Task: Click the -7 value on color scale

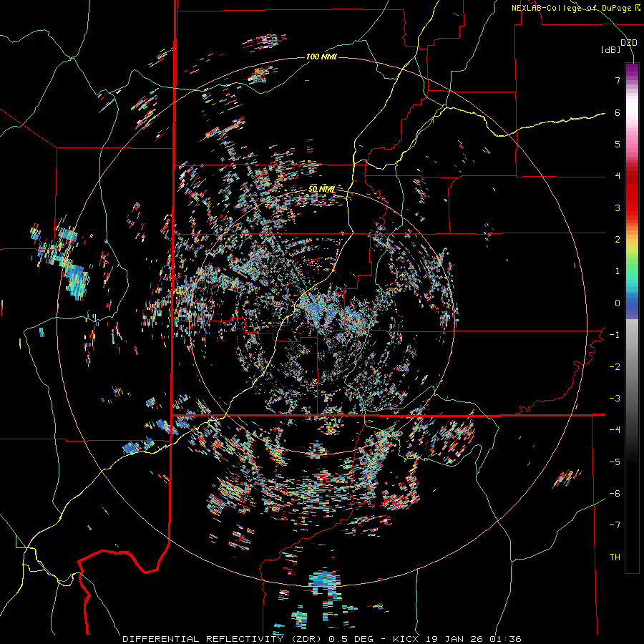Action: tap(615, 525)
